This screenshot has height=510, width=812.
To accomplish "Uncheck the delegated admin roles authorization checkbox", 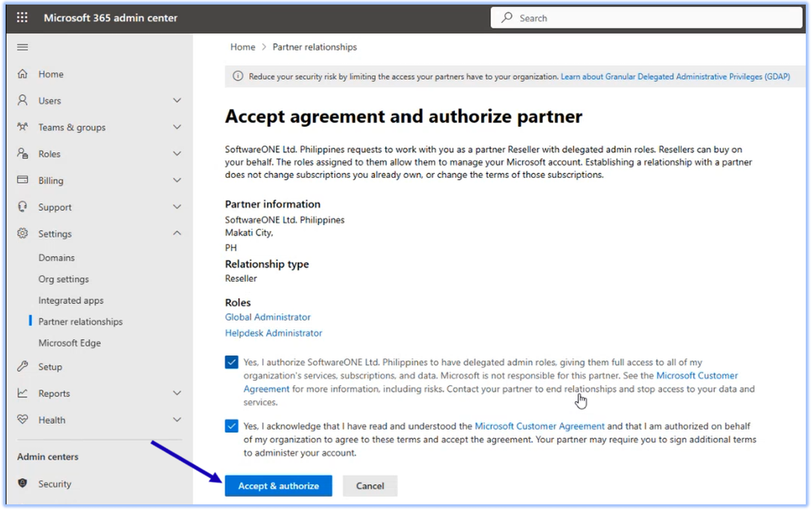I will pyautogui.click(x=232, y=362).
